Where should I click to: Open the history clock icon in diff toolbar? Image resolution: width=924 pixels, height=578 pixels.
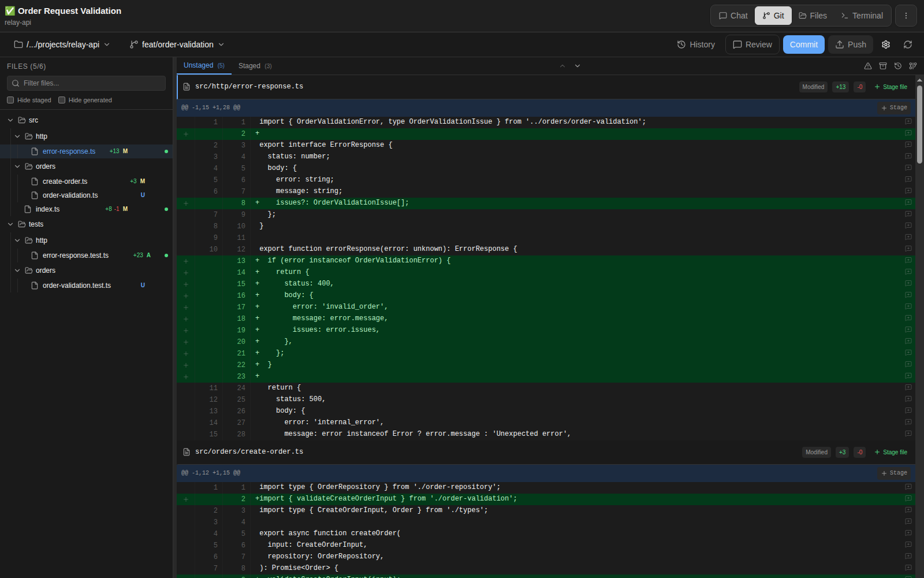(897, 66)
